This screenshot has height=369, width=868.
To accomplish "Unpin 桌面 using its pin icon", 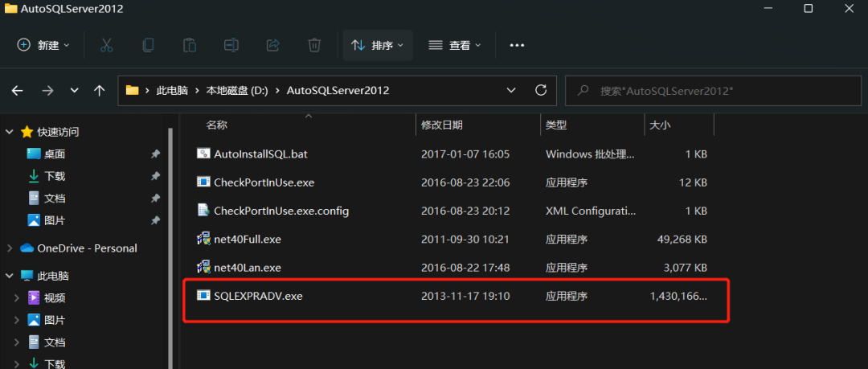I will pyautogui.click(x=156, y=154).
